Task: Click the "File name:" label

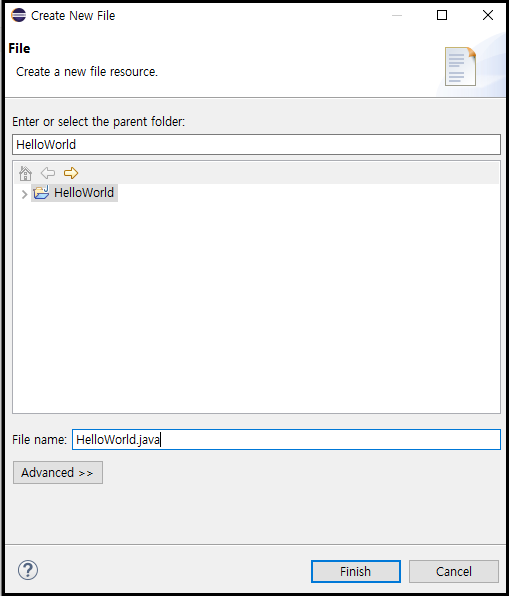Action: pyautogui.click(x=40, y=440)
